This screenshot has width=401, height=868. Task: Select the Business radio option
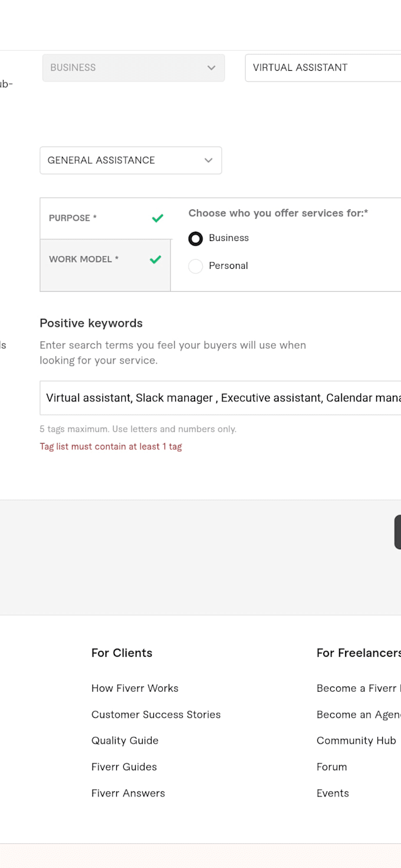pos(195,239)
